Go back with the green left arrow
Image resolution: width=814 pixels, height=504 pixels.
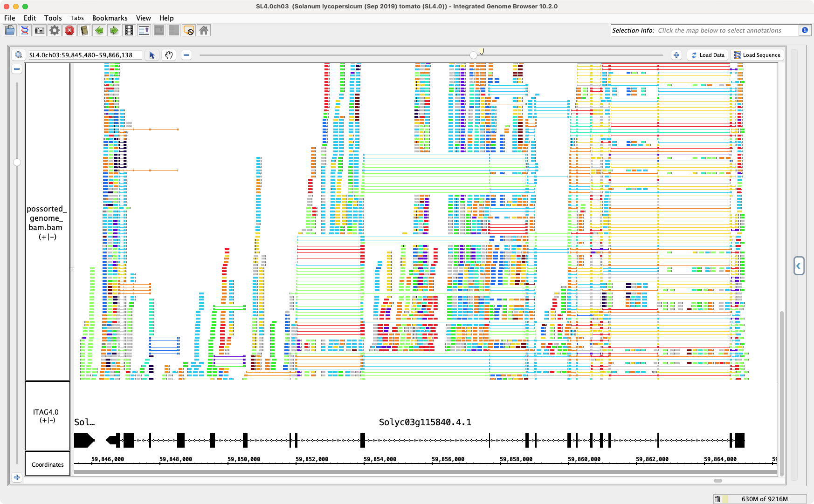tap(99, 31)
